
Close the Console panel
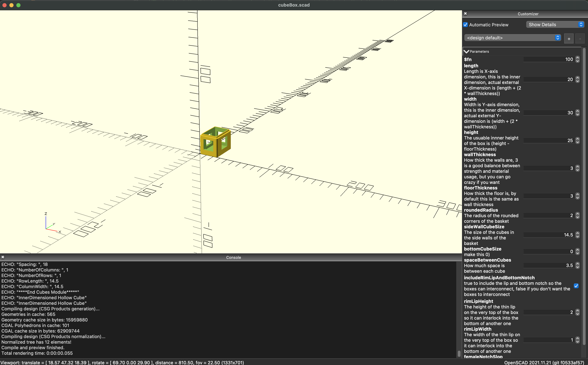(3, 257)
